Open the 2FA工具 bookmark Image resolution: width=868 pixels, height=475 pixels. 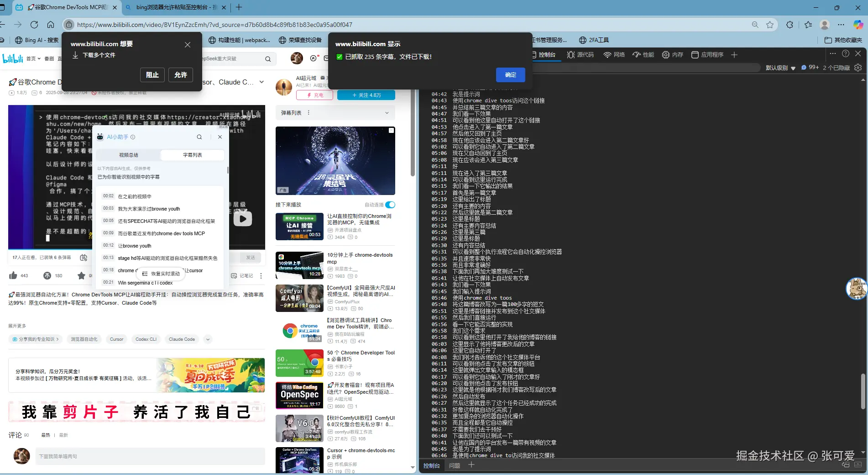594,40
